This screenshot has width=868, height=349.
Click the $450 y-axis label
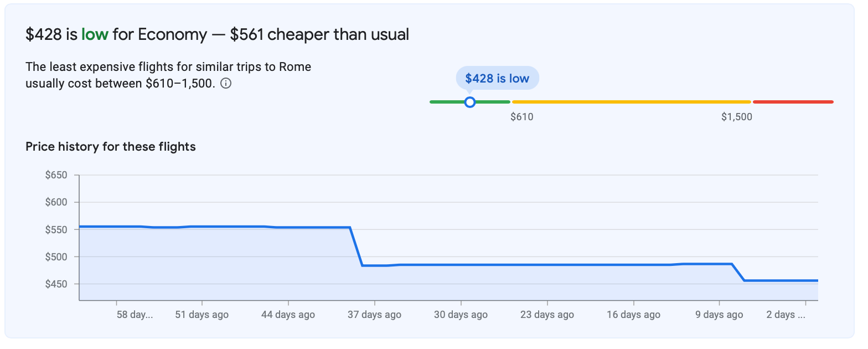[56, 284]
